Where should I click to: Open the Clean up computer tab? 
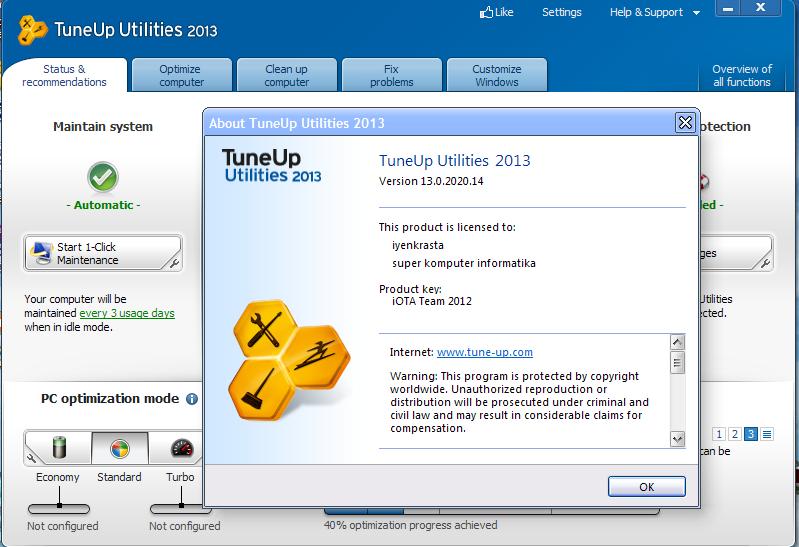tap(287, 75)
